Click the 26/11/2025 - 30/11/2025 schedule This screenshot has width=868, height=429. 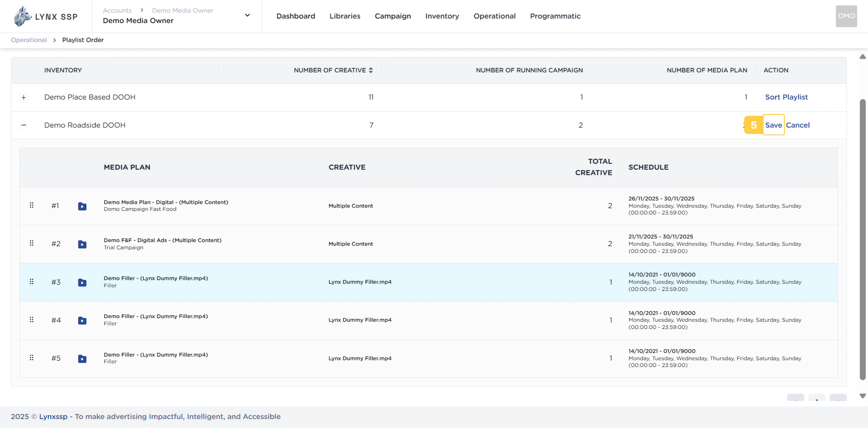[661, 199]
